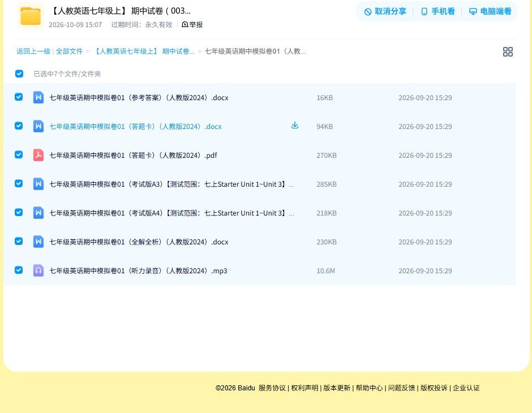Open the 版权投诉 footer link
This screenshot has width=532, height=413.
tap(434, 388)
